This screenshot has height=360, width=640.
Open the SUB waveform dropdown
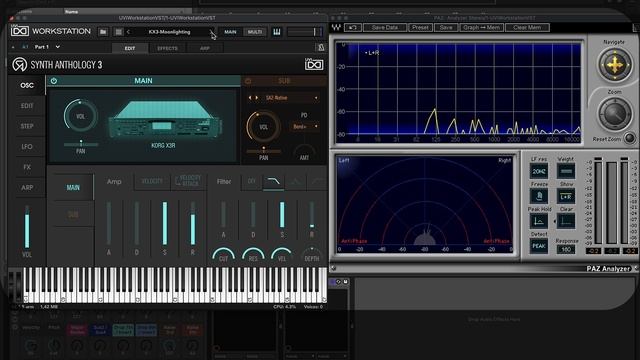(291, 98)
